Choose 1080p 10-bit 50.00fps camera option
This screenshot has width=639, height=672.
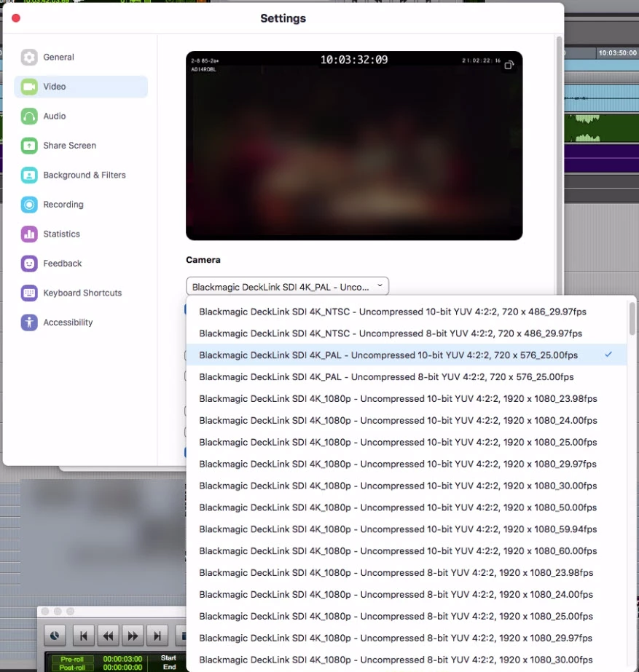click(407, 507)
